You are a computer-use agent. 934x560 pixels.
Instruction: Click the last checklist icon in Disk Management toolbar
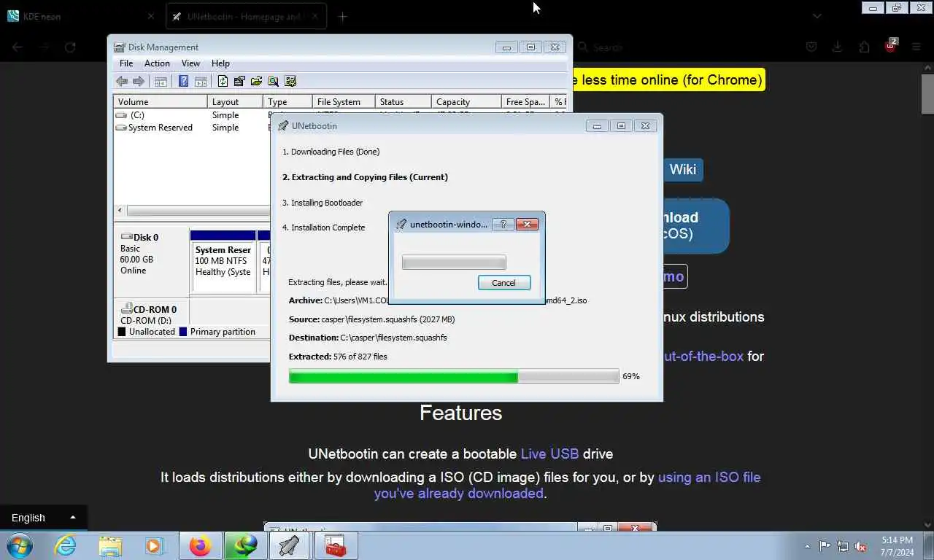point(290,81)
